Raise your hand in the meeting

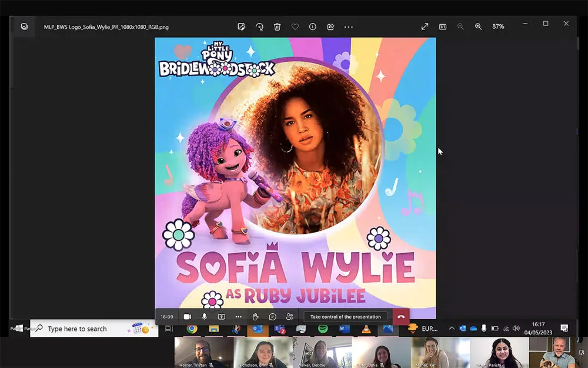tap(256, 317)
